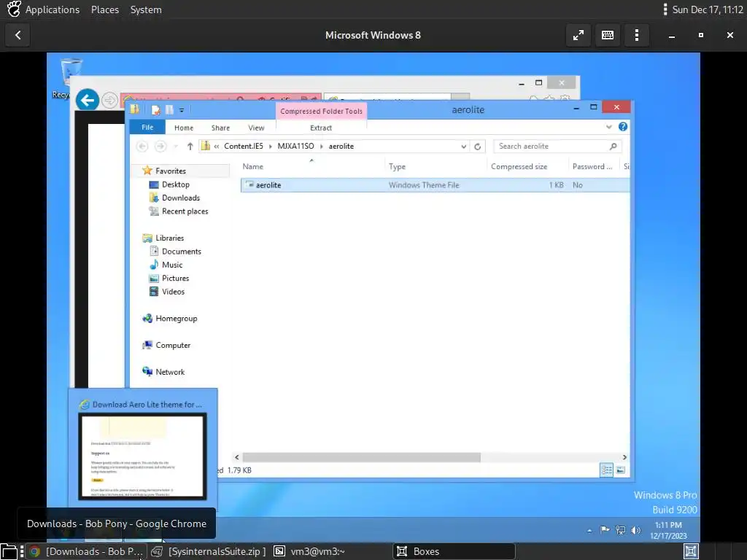Open Videos library
Image resolution: width=747 pixels, height=560 pixels.
pyautogui.click(x=173, y=291)
